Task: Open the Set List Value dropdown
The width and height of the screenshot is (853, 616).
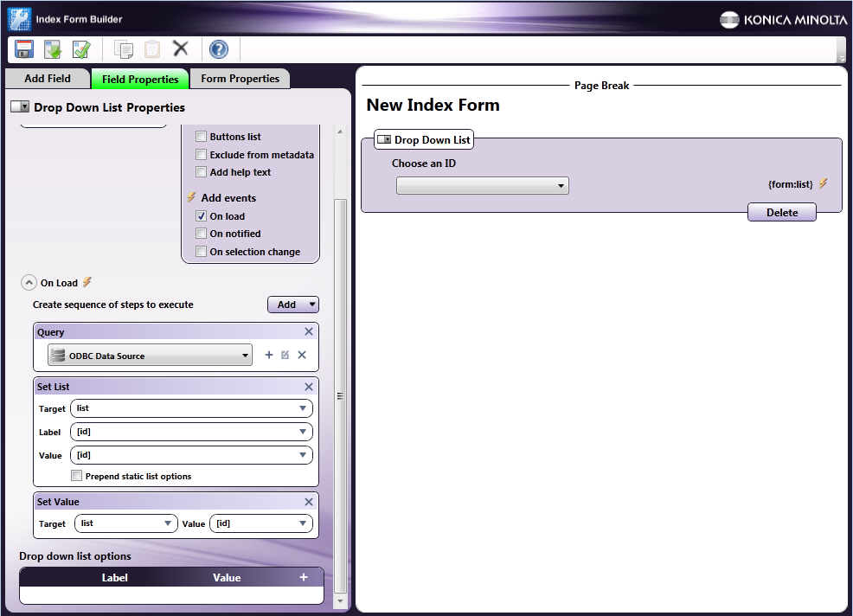Action: coord(191,455)
